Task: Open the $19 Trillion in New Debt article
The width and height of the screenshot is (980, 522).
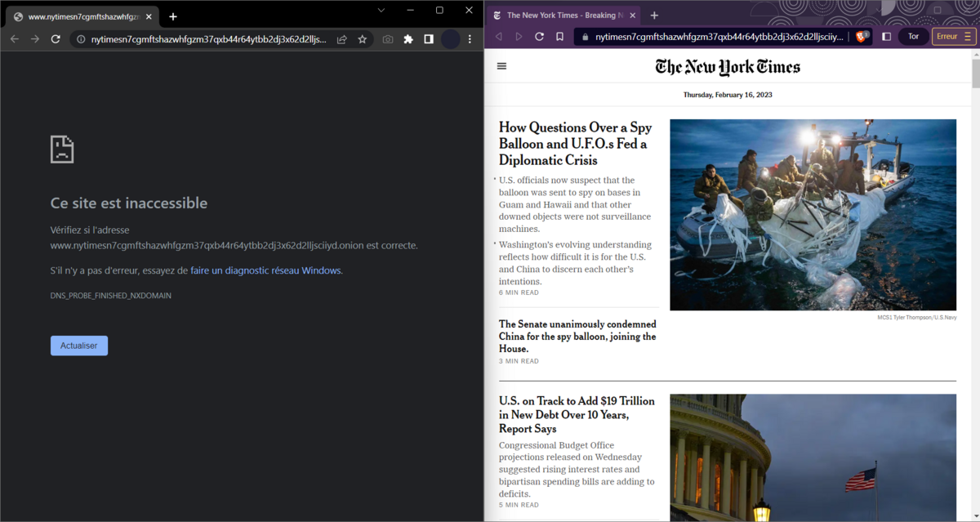Action: 577,415
